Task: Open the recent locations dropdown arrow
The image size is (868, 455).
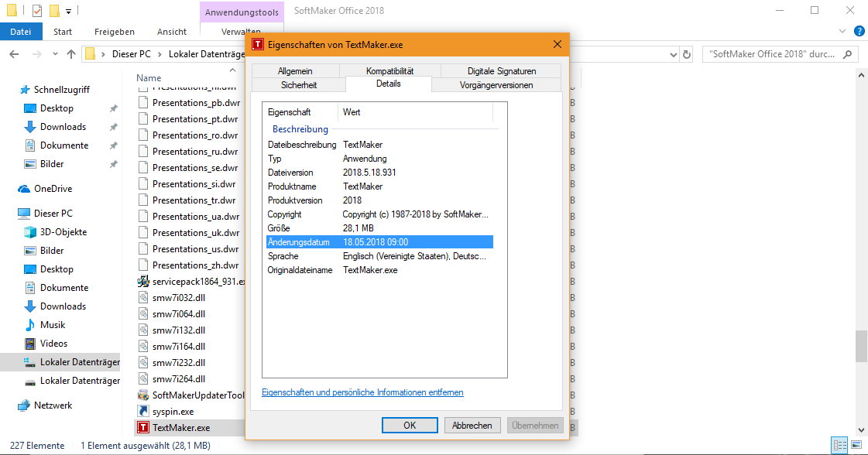Action: [55, 54]
